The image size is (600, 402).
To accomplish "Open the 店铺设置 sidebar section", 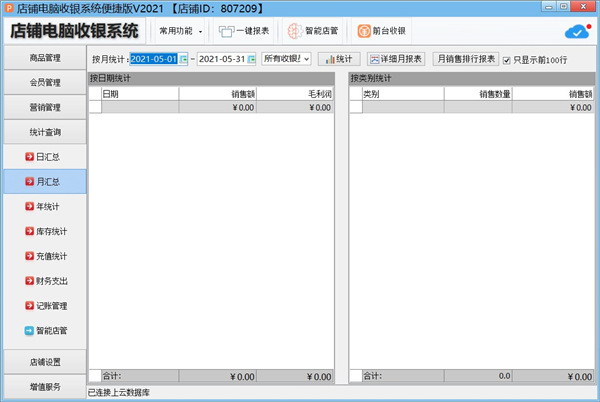I will click(x=45, y=362).
